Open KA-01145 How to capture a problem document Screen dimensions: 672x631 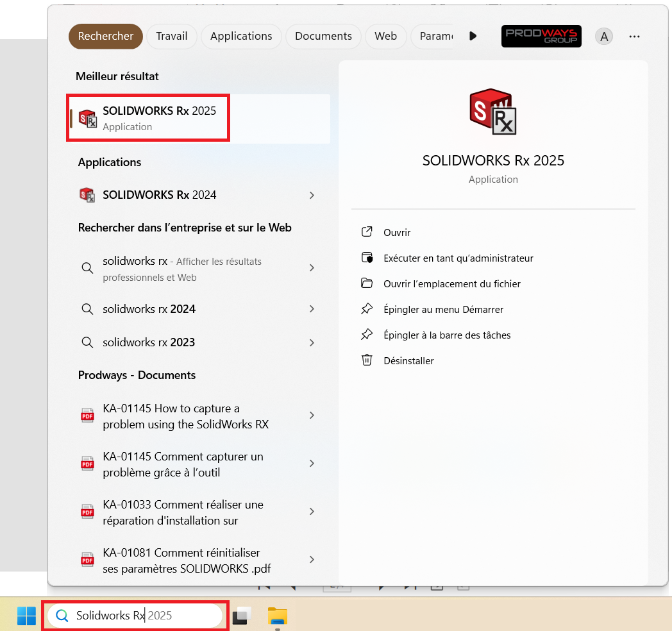(x=198, y=416)
